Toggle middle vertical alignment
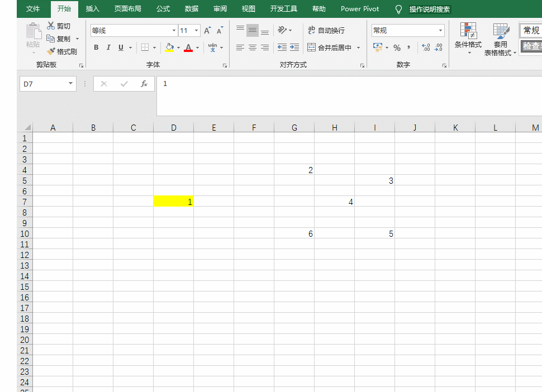542x392 pixels. 253,30
